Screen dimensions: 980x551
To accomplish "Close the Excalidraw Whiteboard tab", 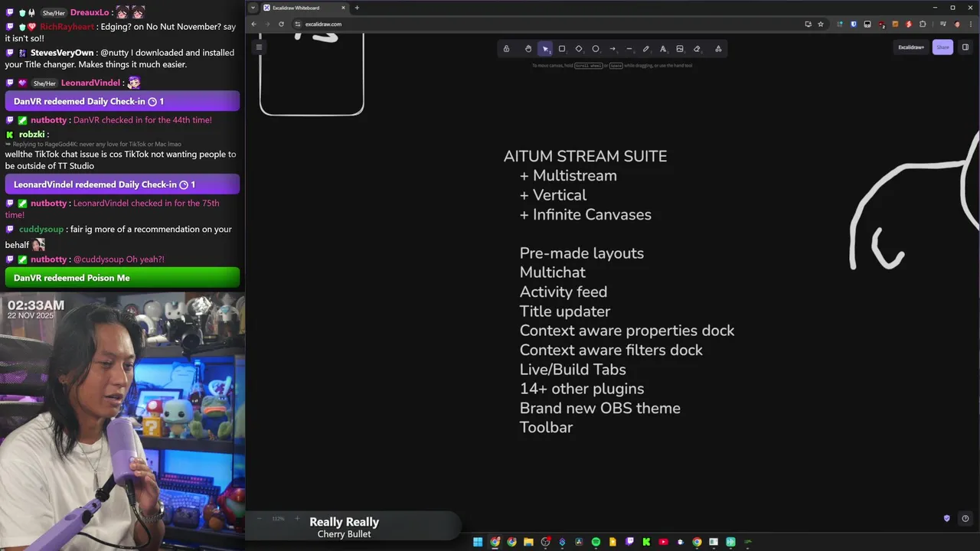I will 343,8.
